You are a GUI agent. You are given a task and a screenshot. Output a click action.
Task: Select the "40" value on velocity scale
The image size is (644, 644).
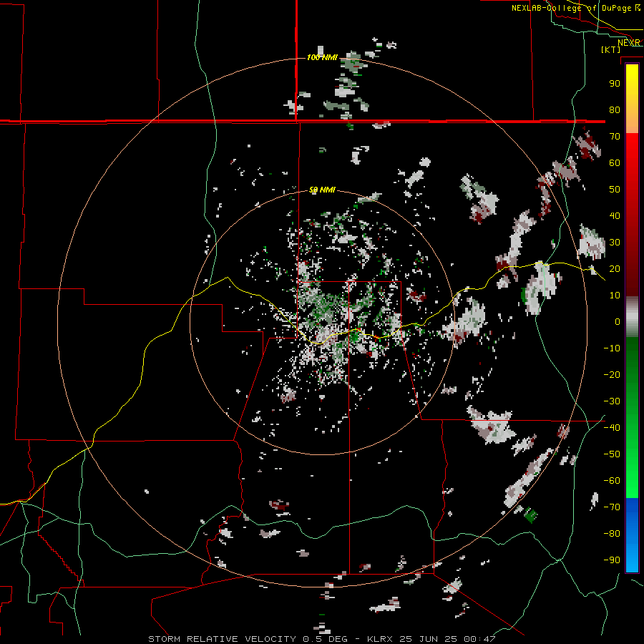coord(615,215)
